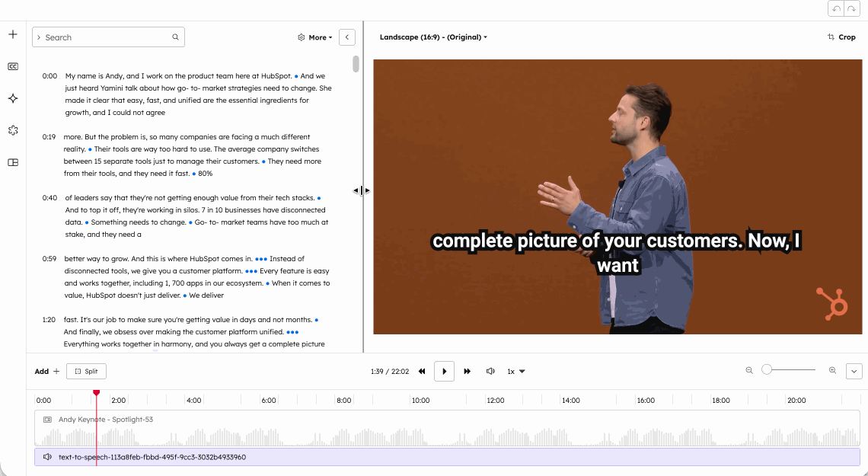Zoom out the timeline with magnifier icon
Screen dimensions: 868x476
748,371
